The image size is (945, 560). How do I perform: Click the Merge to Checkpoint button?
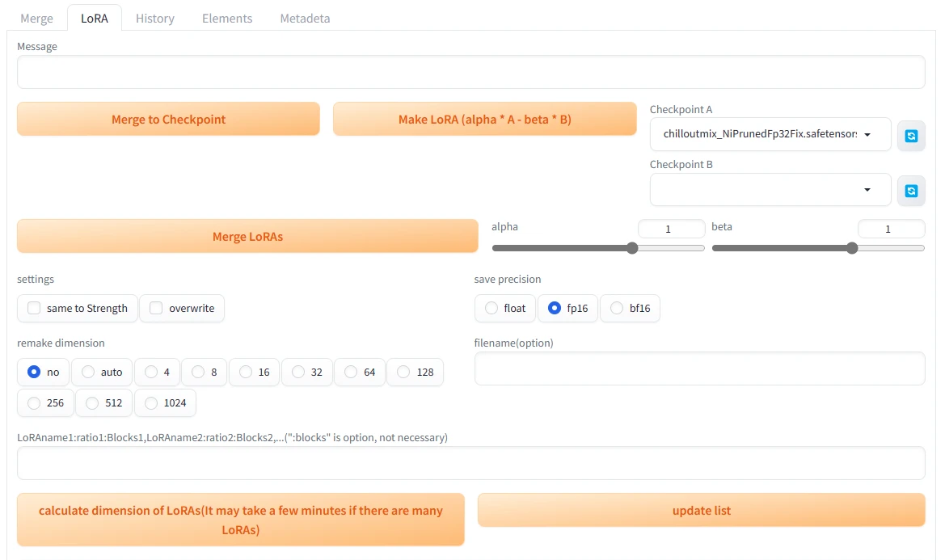[168, 120]
